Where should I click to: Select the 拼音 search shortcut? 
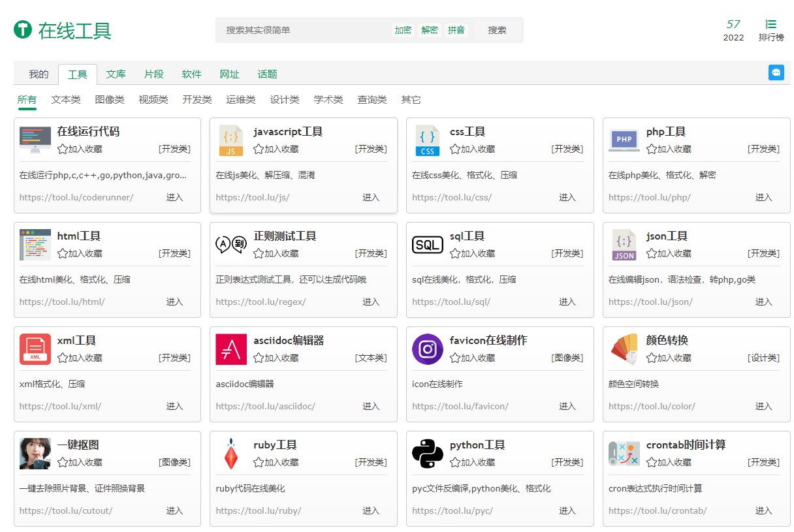pos(456,30)
